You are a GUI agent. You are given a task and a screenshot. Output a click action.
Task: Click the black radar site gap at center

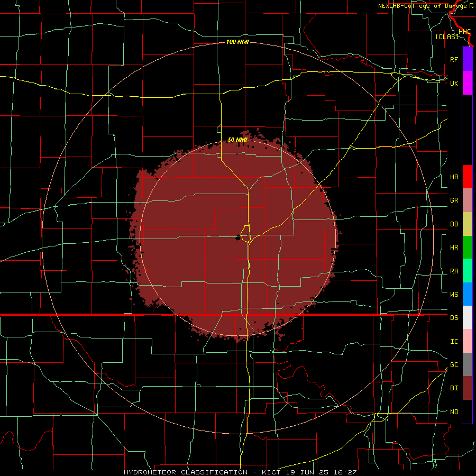[238, 237]
